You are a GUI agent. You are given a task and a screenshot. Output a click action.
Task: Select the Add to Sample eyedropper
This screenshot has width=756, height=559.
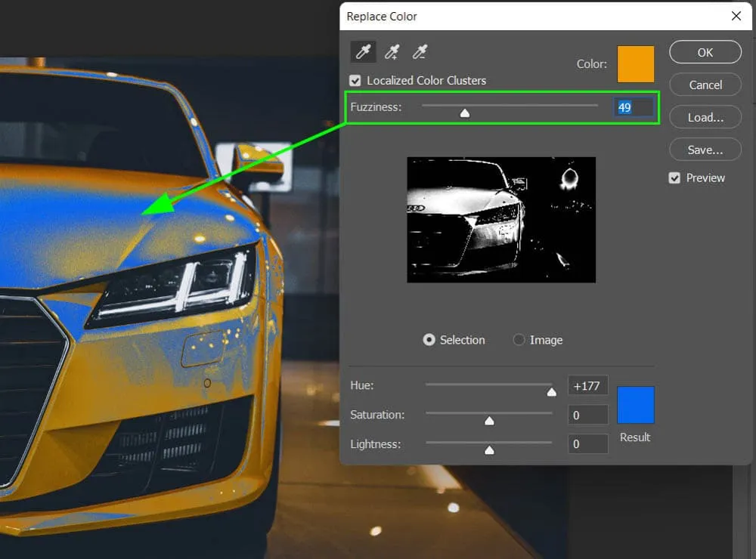pyautogui.click(x=392, y=52)
